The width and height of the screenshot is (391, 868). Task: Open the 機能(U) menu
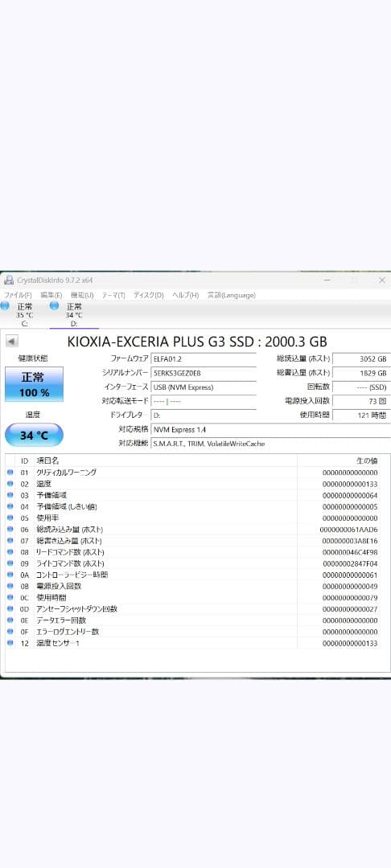pyautogui.click(x=82, y=295)
